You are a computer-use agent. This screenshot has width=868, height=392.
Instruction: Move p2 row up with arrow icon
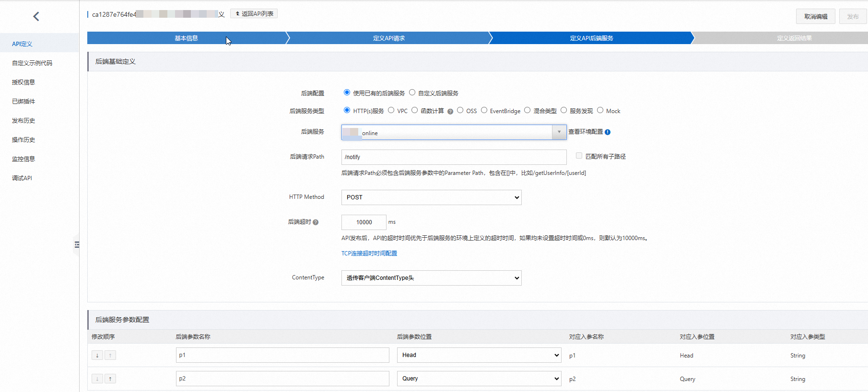(110, 379)
